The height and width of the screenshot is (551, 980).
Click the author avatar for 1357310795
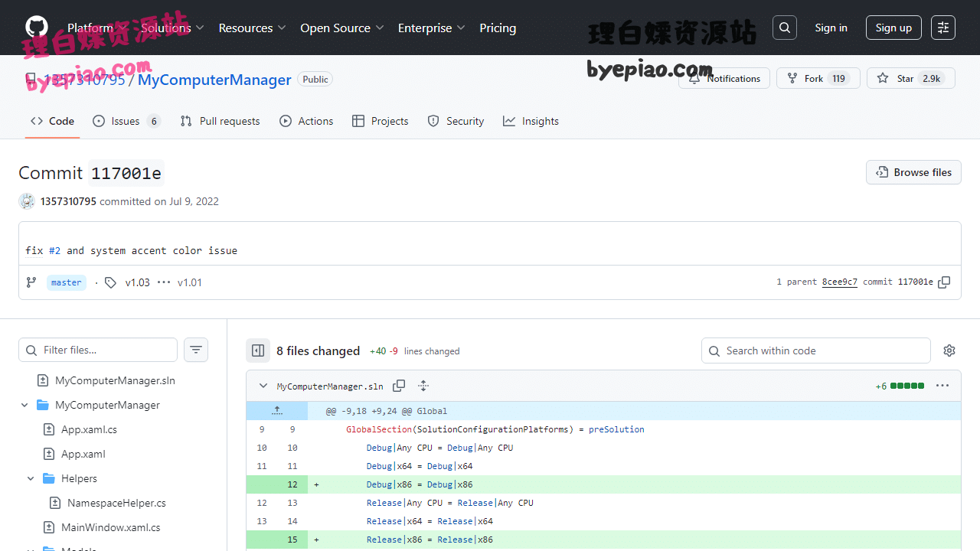point(27,201)
